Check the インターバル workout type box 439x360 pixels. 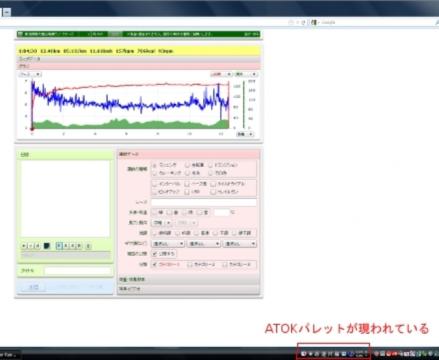coord(154,184)
